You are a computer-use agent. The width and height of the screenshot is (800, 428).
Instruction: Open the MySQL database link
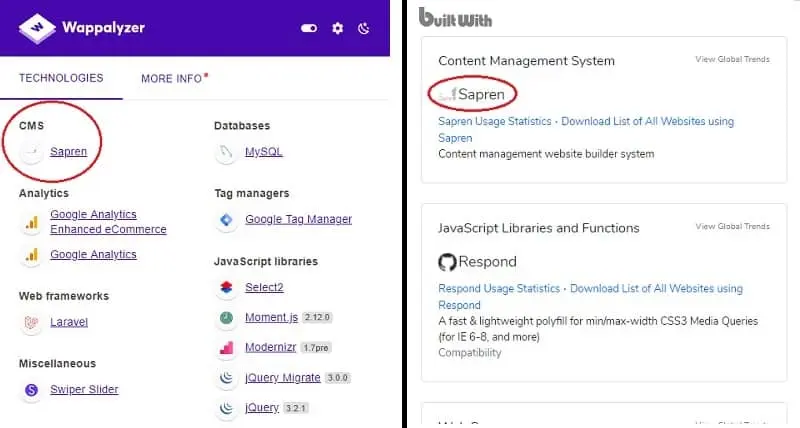pos(264,152)
